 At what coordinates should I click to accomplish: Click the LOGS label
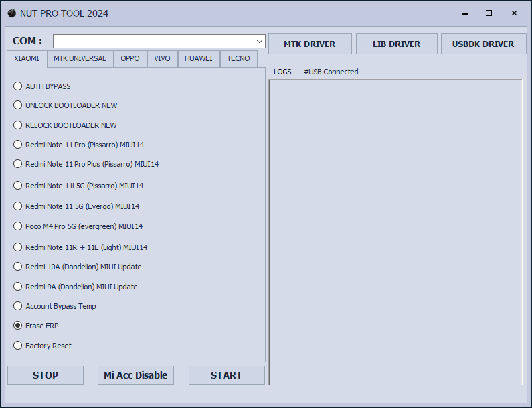pyautogui.click(x=282, y=72)
